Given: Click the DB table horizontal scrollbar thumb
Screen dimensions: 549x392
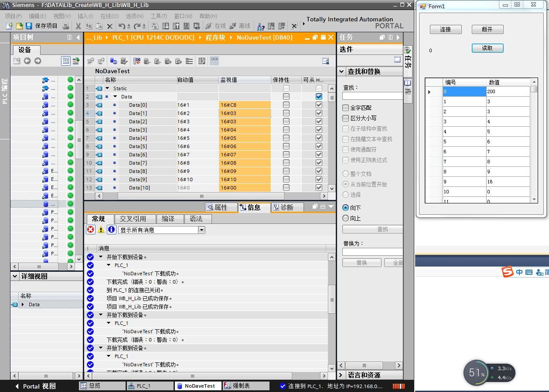Looking at the screenshot, I should tap(201, 196).
